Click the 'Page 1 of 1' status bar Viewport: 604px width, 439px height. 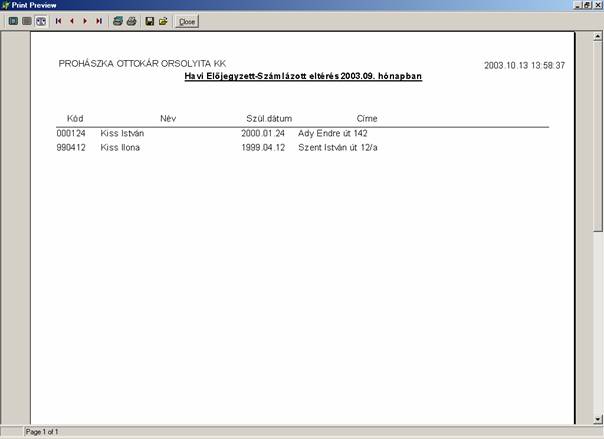[43, 432]
